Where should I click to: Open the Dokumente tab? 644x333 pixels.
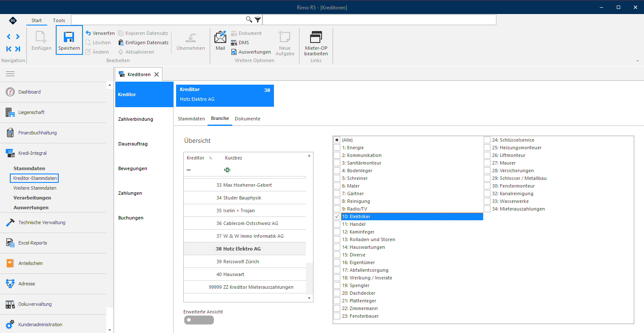(248, 119)
